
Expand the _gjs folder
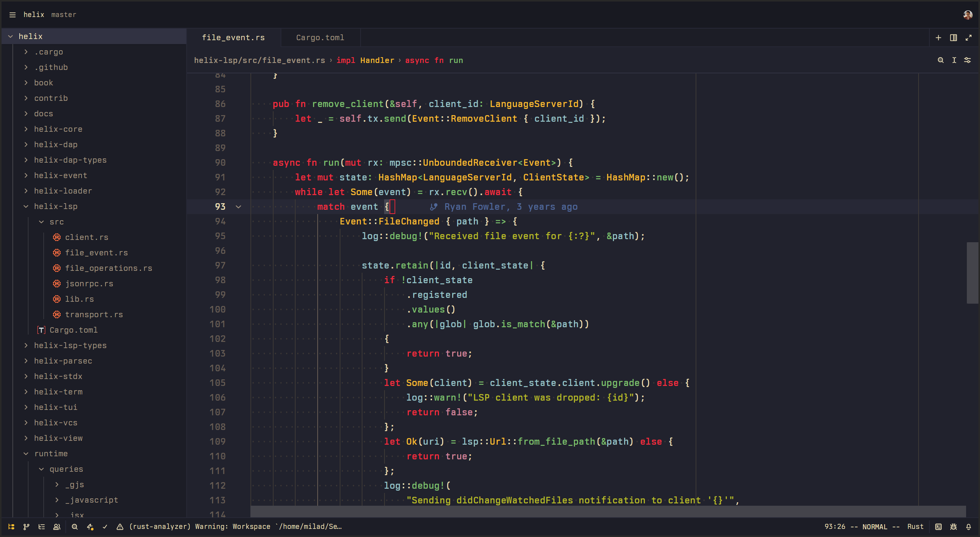57,484
